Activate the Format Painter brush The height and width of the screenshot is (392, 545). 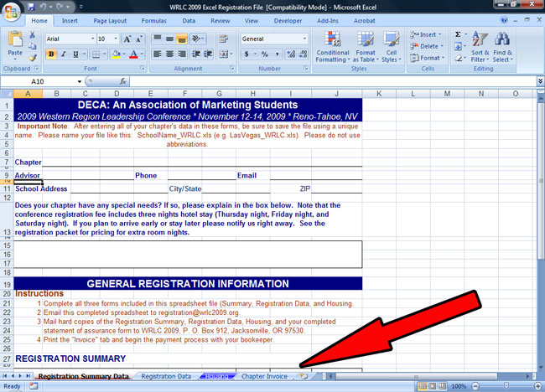[x=33, y=58]
